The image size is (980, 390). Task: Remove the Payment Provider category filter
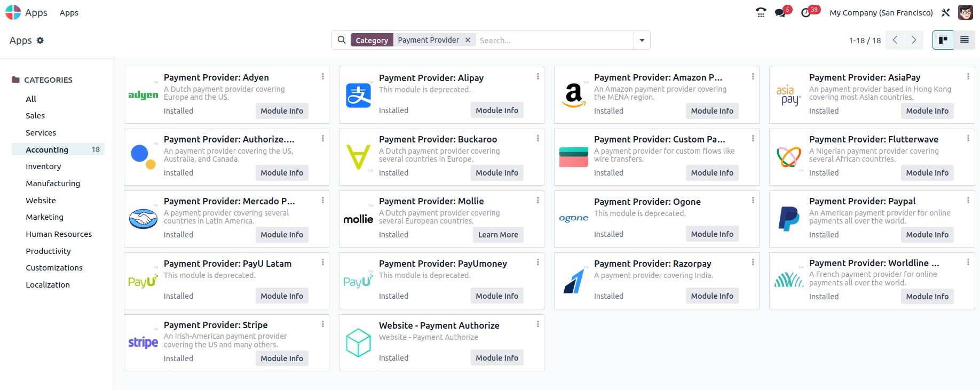[468, 40]
